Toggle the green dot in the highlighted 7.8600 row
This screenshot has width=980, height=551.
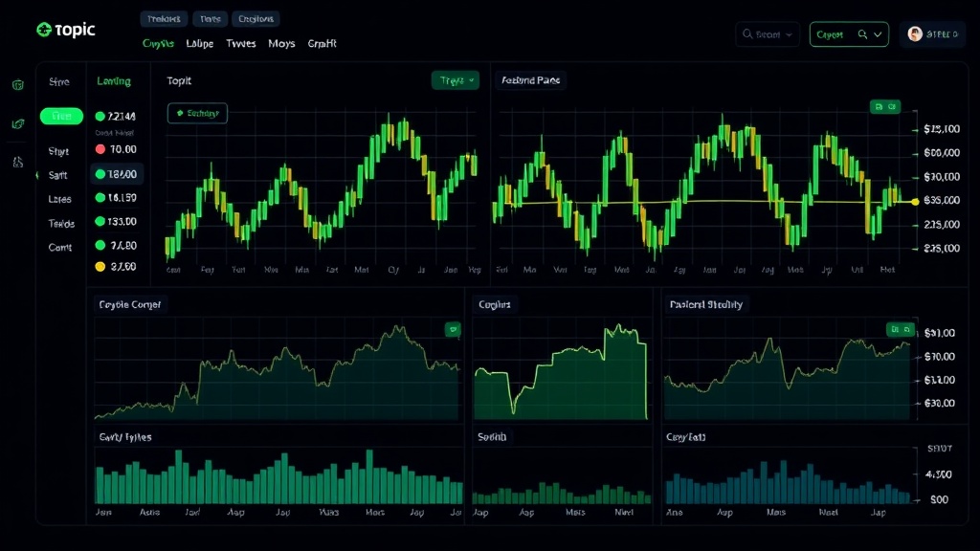coord(100,174)
